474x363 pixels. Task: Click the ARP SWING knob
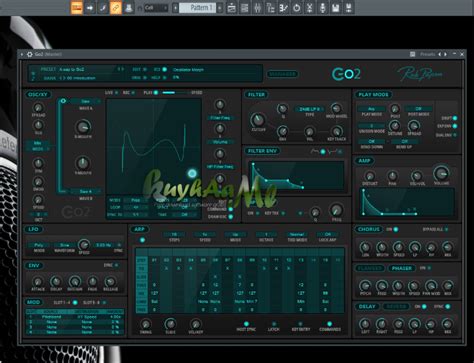click(x=145, y=324)
